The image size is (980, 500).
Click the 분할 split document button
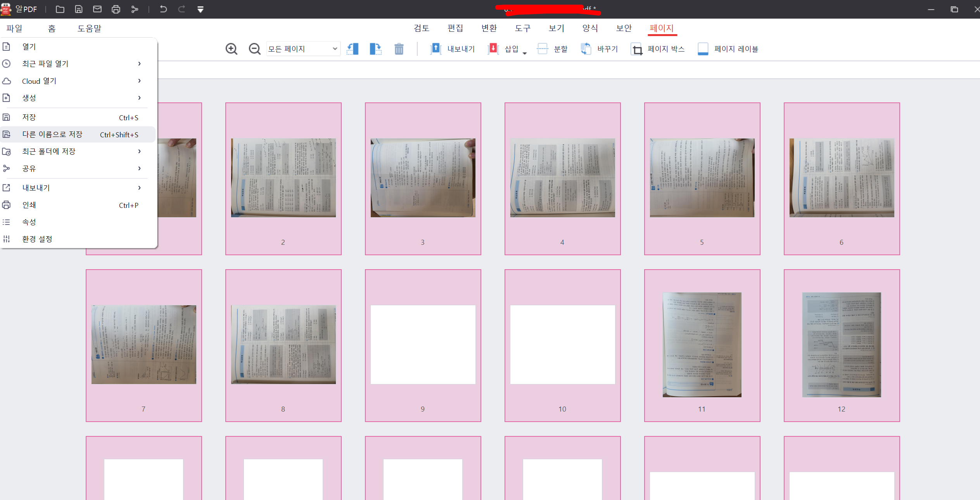point(552,49)
